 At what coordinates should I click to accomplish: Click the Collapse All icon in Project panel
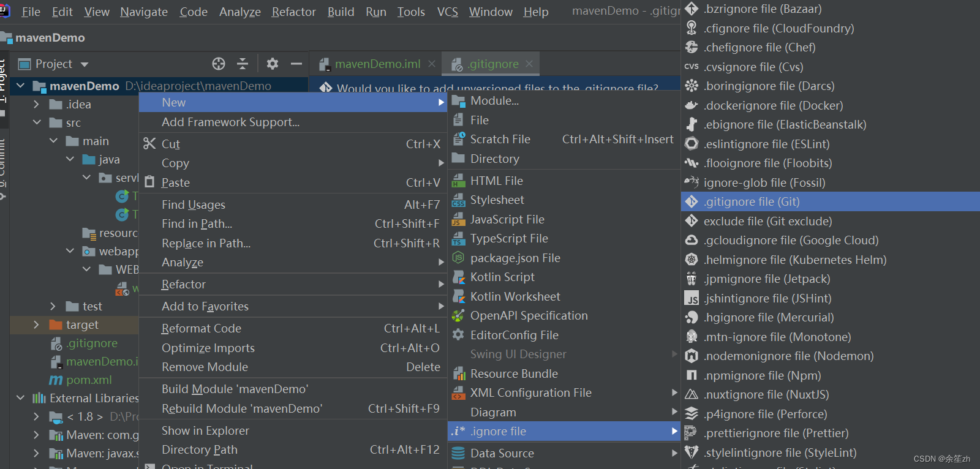[x=243, y=64]
